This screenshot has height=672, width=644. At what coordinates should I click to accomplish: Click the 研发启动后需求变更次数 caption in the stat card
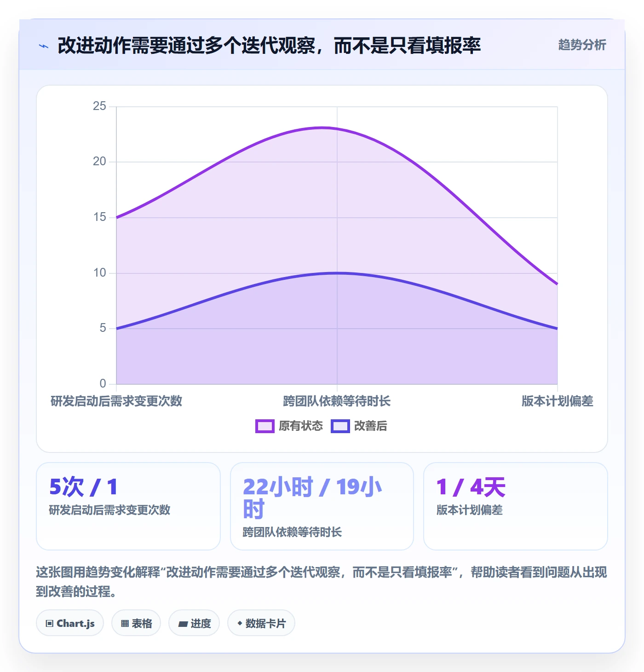coord(109,510)
